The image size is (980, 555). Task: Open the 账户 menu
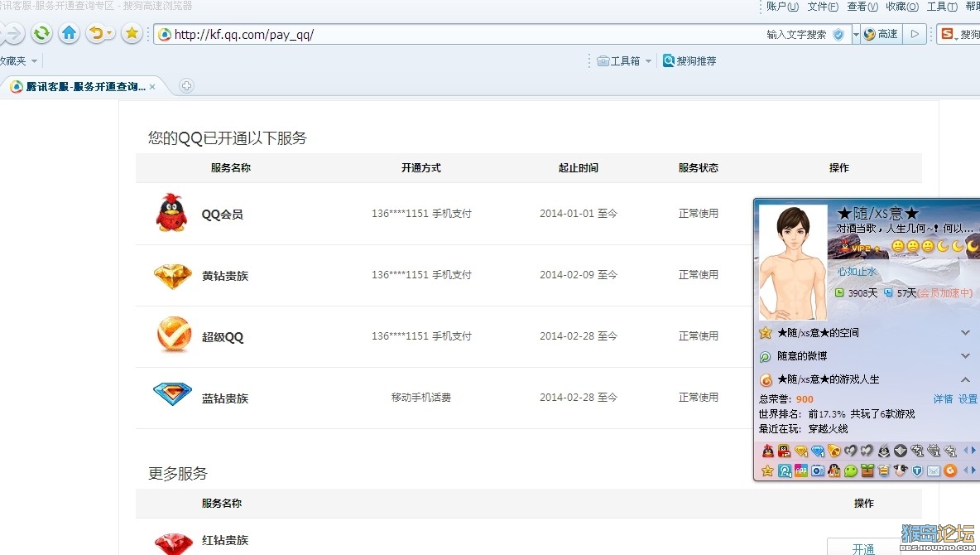(782, 7)
